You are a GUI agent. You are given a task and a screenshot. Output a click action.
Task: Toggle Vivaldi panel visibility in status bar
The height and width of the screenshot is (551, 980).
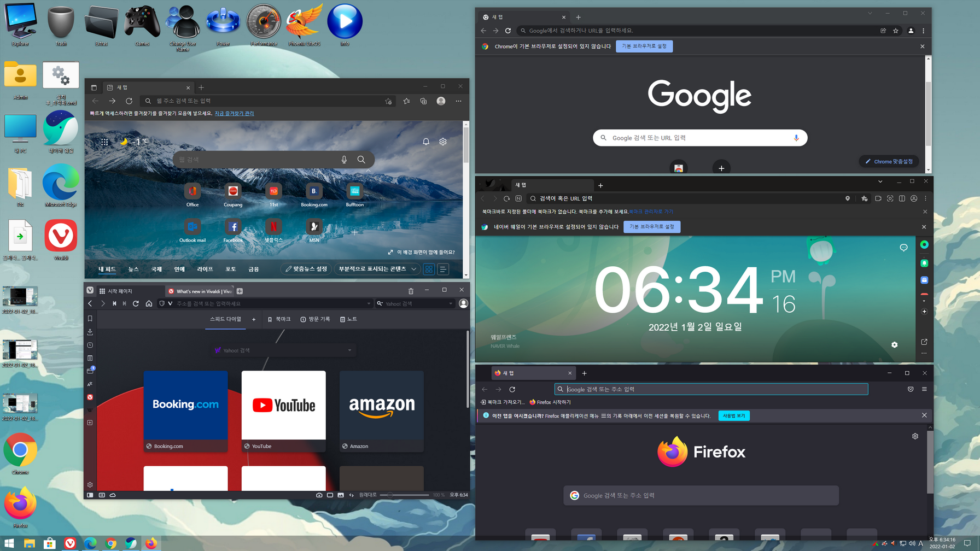pos(90,495)
